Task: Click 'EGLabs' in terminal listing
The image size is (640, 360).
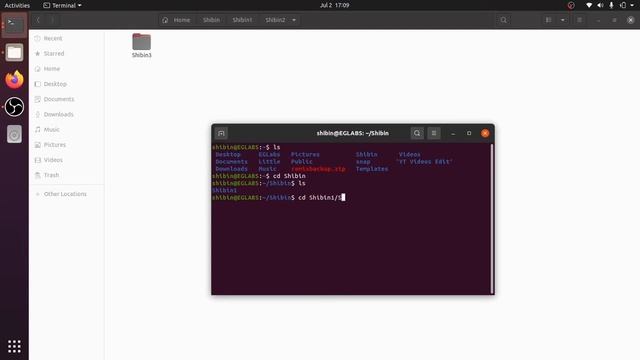Action: [269, 155]
